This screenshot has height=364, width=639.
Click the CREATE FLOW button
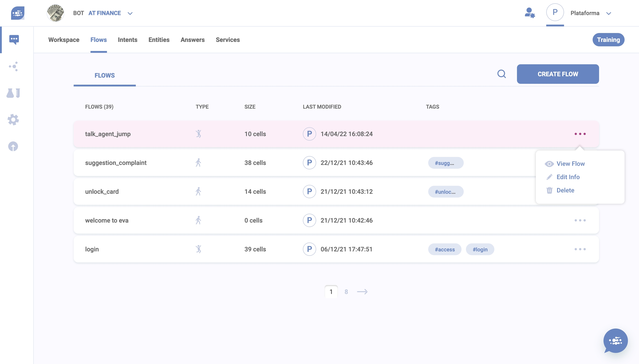click(x=557, y=74)
